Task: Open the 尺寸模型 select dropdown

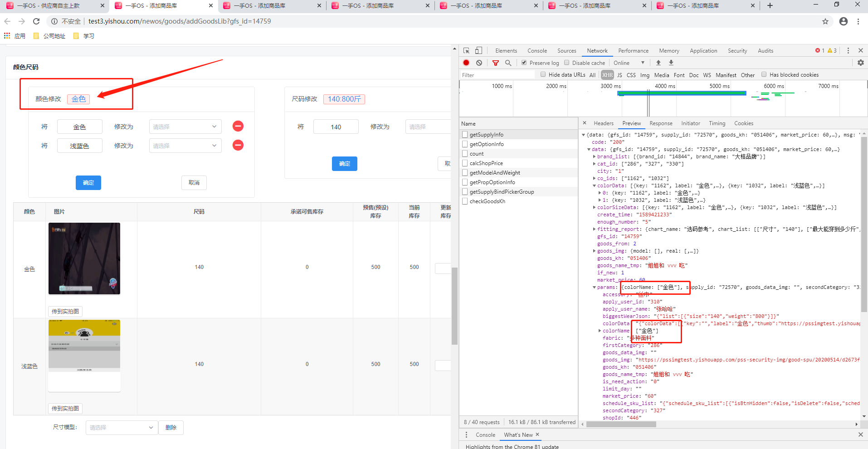Action: click(122, 427)
